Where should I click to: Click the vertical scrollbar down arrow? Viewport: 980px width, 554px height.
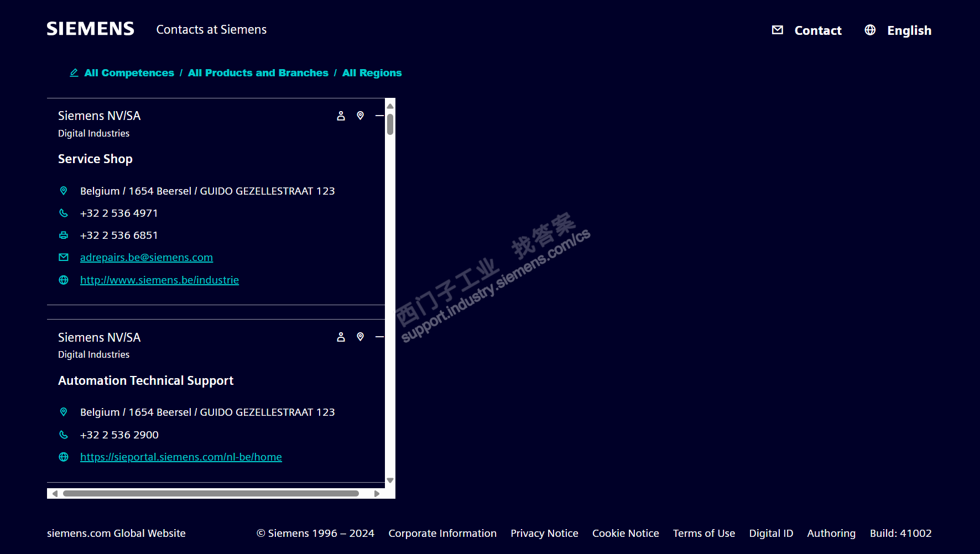[390, 480]
